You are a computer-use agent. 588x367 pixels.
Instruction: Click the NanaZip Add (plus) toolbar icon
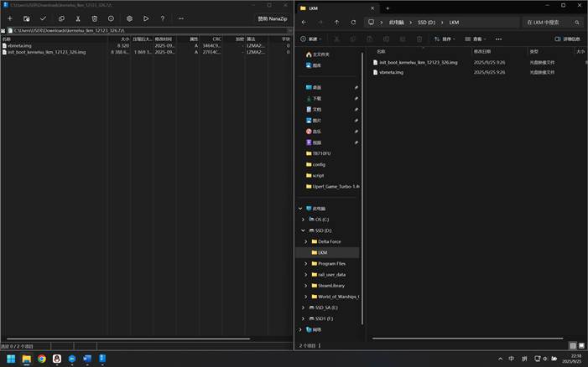click(10, 18)
